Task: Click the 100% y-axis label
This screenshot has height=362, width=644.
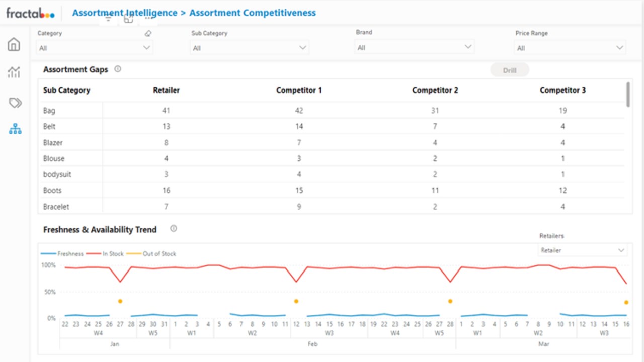Action: click(48, 265)
